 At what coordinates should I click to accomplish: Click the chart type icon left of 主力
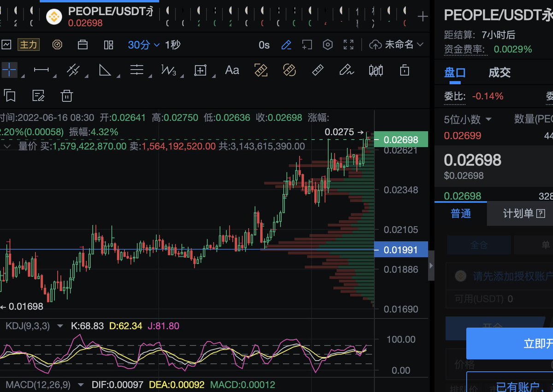pyautogui.click(x=6, y=45)
